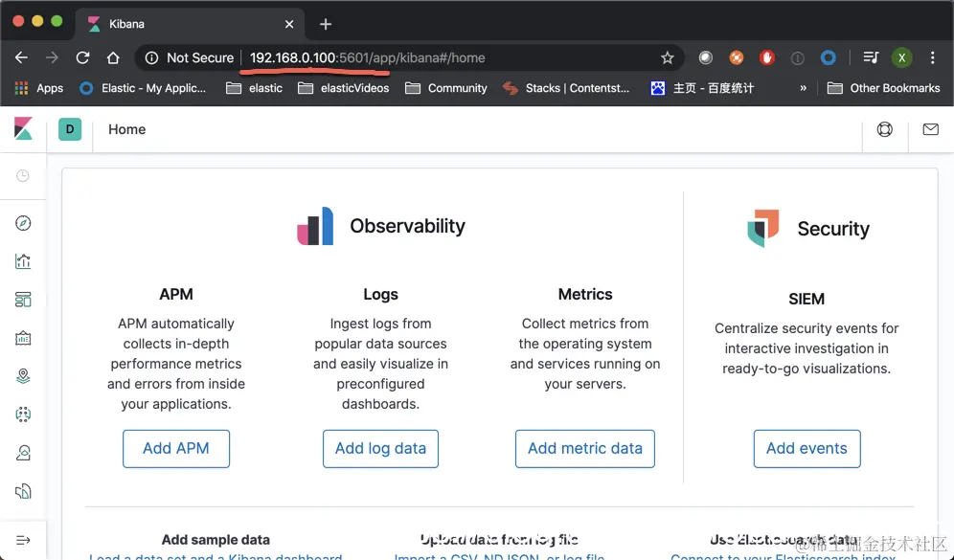This screenshot has height=560, width=954.
Task: Open the Help lifebuoy icon
Action: coord(885,129)
